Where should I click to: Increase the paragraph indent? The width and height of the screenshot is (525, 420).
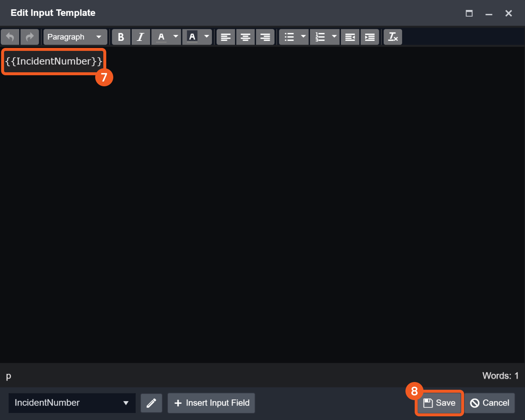pyautogui.click(x=370, y=37)
